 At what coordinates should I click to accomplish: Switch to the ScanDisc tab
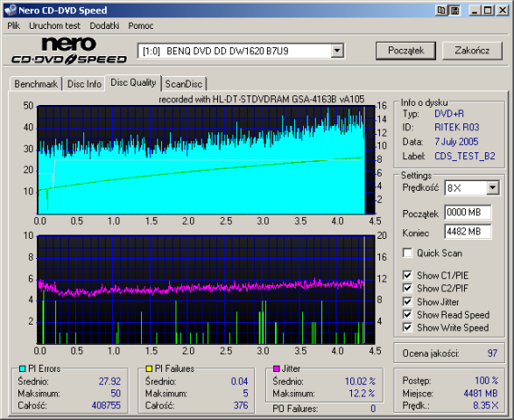point(184,84)
